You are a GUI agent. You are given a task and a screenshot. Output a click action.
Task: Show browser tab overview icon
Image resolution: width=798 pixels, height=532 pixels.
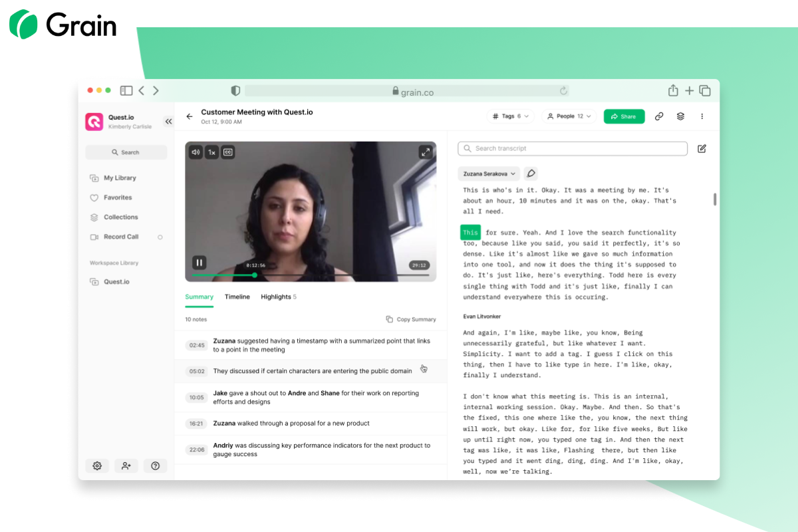point(705,91)
